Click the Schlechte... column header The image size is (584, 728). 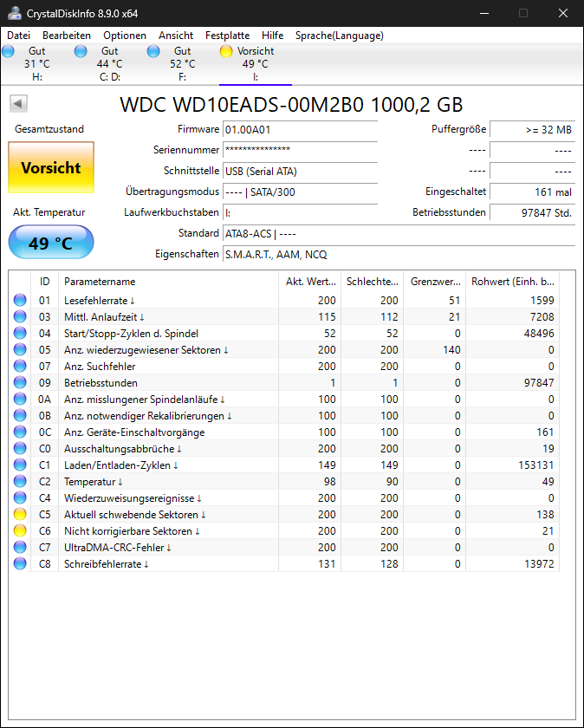373,282
